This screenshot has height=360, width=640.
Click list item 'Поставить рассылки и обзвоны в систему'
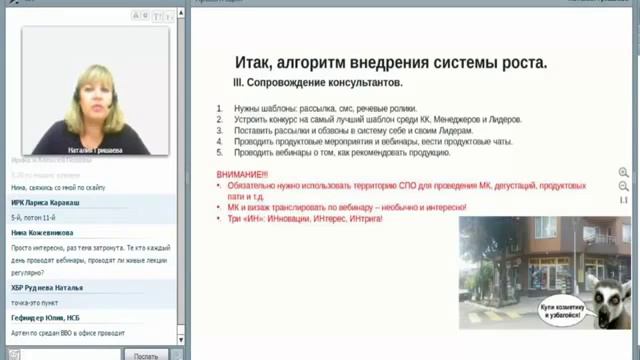[x=353, y=131]
